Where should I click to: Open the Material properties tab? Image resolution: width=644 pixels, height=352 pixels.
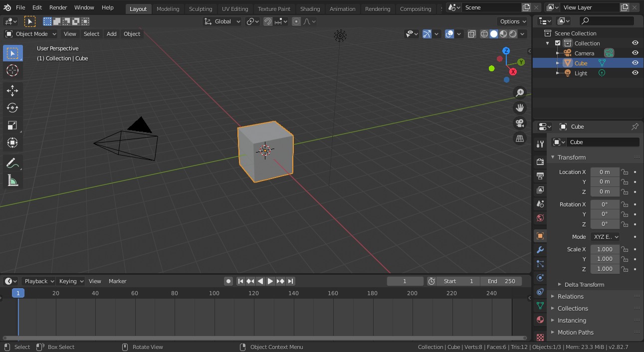coord(540,320)
